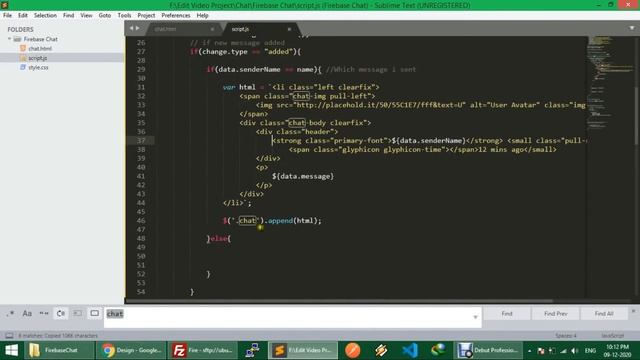The height and width of the screenshot is (360, 640).
Task: Switch to Chrome Design - Google window
Action: pyautogui.click(x=131, y=350)
